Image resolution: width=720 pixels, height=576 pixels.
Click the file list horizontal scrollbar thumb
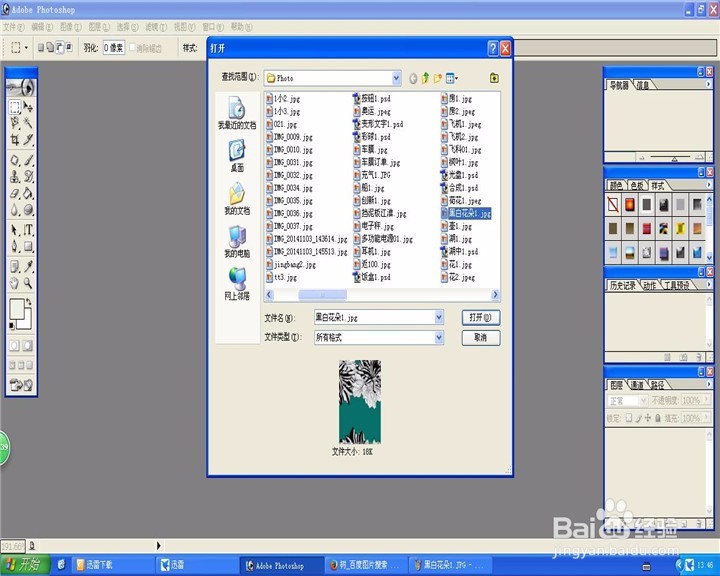(322, 294)
